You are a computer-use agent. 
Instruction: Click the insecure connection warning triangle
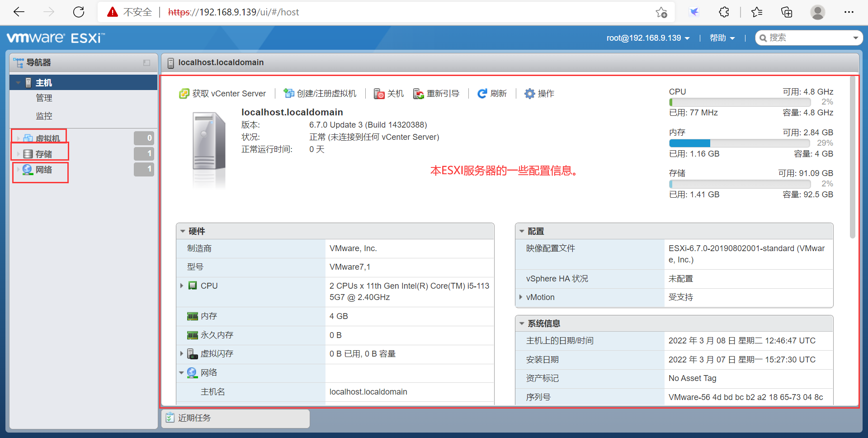click(x=113, y=12)
